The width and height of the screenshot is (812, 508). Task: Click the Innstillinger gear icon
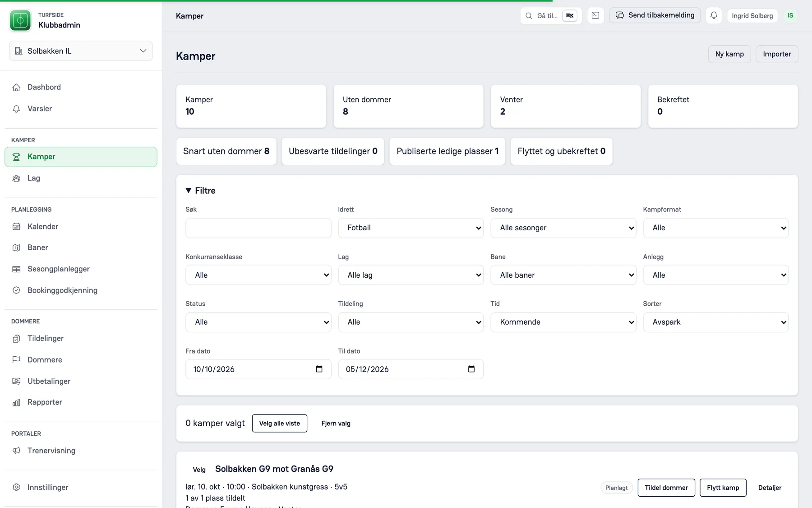[x=17, y=487]
